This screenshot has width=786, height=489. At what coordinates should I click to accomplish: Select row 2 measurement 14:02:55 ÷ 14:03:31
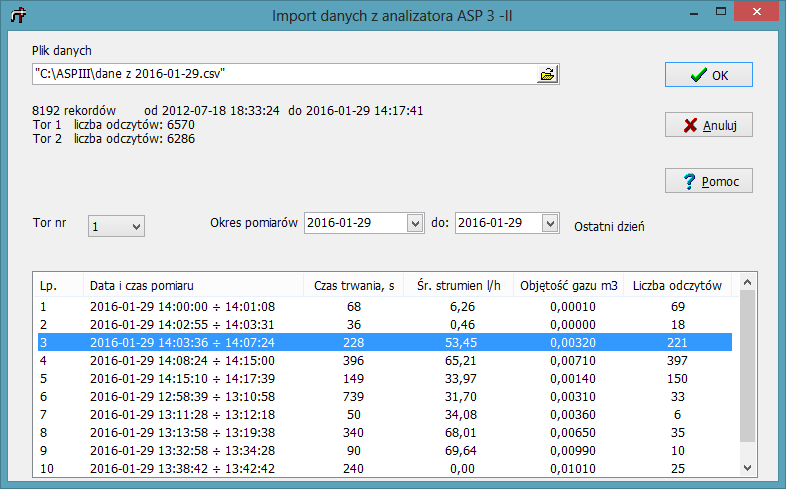385,325
